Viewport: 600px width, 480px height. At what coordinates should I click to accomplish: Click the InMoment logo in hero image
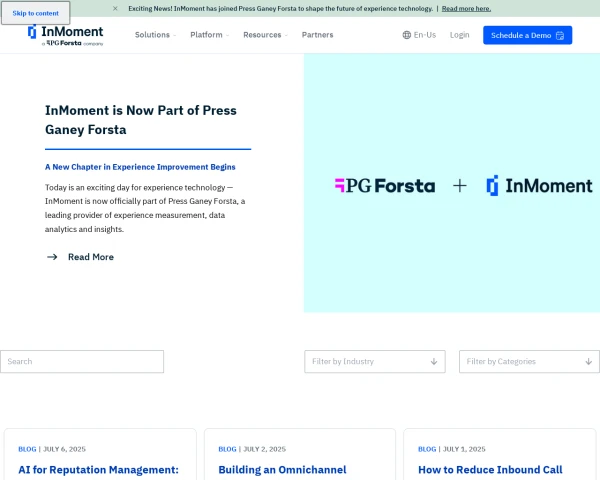(539, 186)
